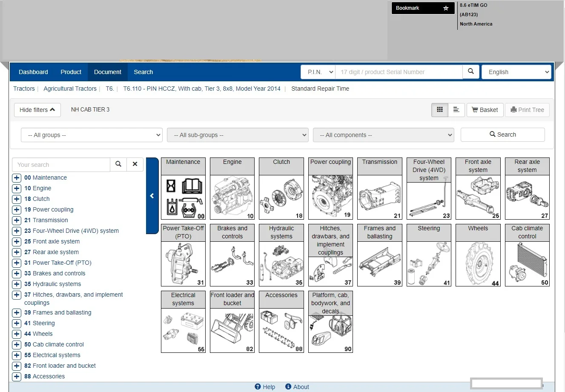Screen dimensions: 565x392
Task: Click the filter Search button
Action: 503,134
